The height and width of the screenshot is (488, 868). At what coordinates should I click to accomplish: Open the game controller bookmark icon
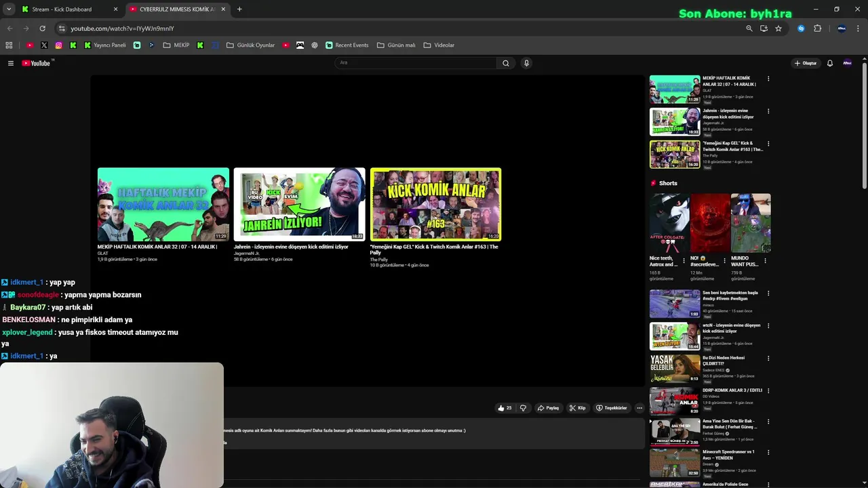click(300, 45)
